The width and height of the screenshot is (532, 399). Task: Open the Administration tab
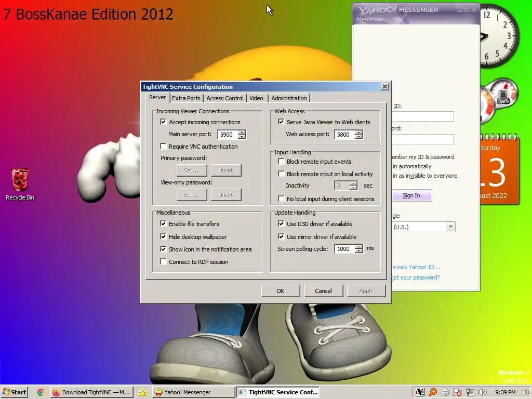click(289, 98)
